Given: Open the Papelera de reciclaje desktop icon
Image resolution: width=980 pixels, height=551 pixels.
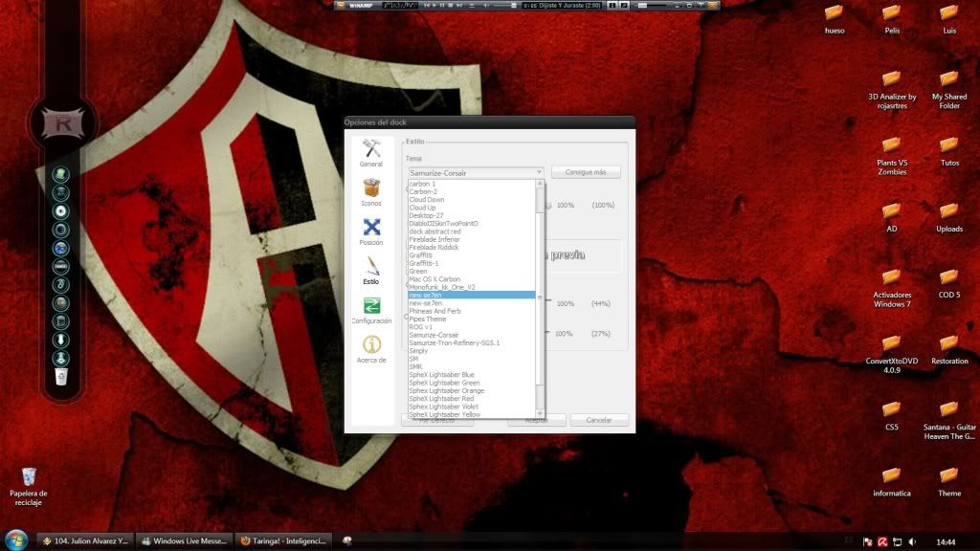Looking at the screenshot, I should pos(28,487).
